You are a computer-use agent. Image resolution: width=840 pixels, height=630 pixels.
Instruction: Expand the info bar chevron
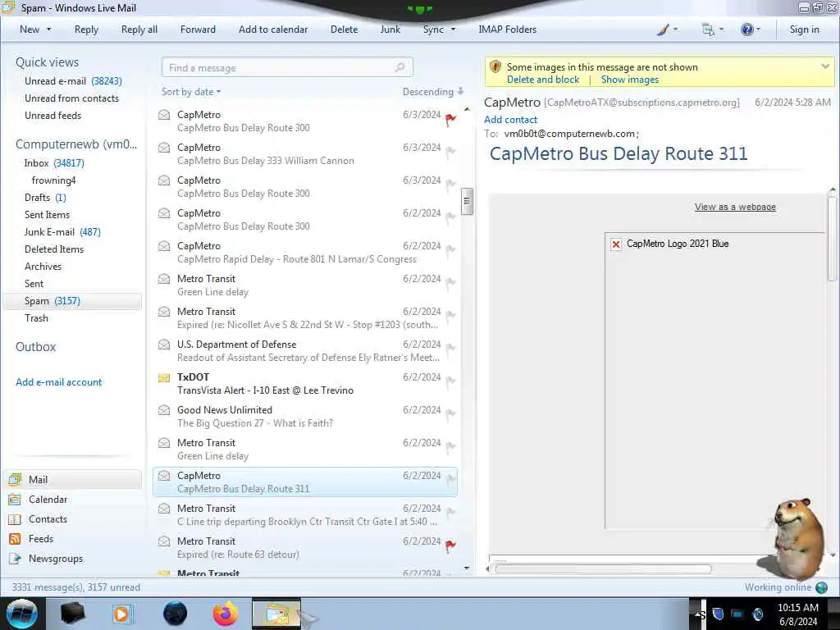coord(825,66)
